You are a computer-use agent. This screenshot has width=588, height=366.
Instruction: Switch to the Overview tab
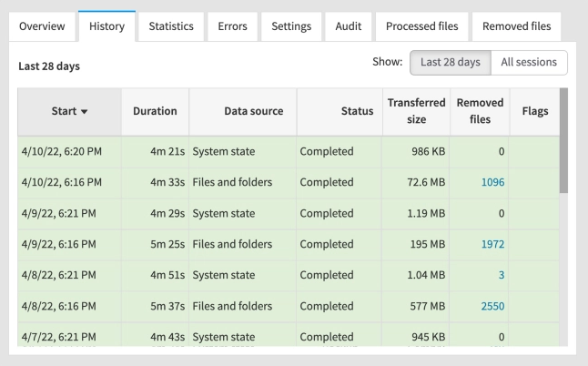(41, 27)
